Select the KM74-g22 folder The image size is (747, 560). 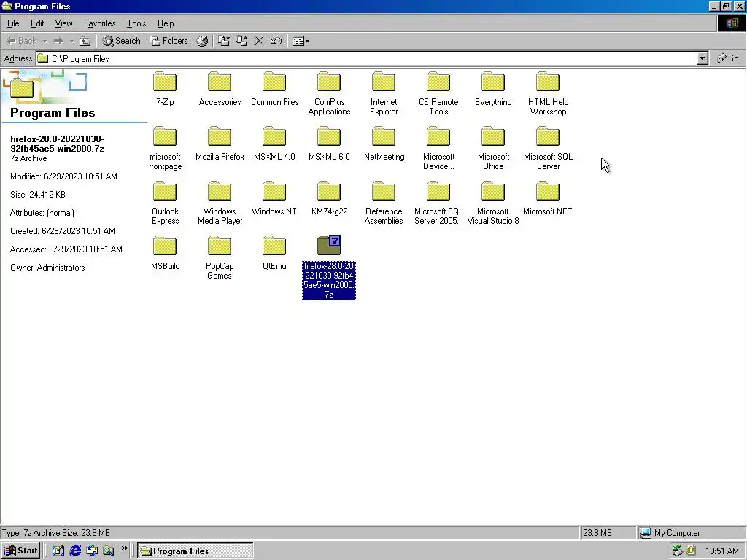pyautogui.click(x=329, y=198)
